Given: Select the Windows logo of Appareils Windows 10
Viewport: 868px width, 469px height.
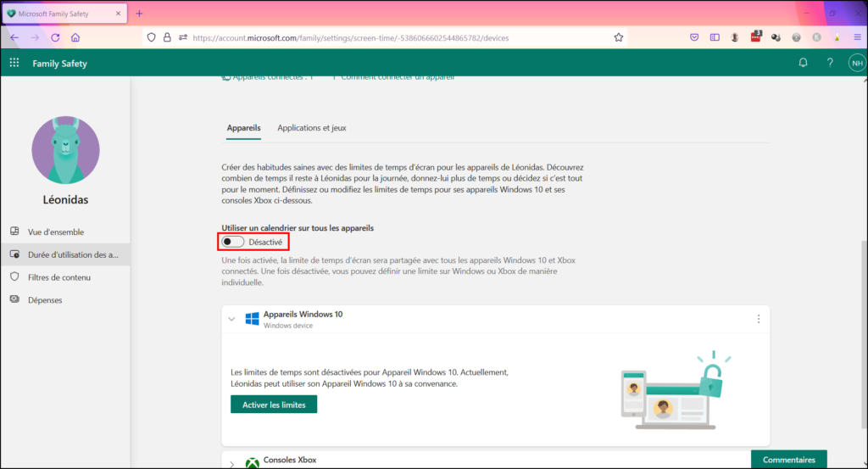Looking at the screenshot, I should pyautogui.click(x=252, y=319).
